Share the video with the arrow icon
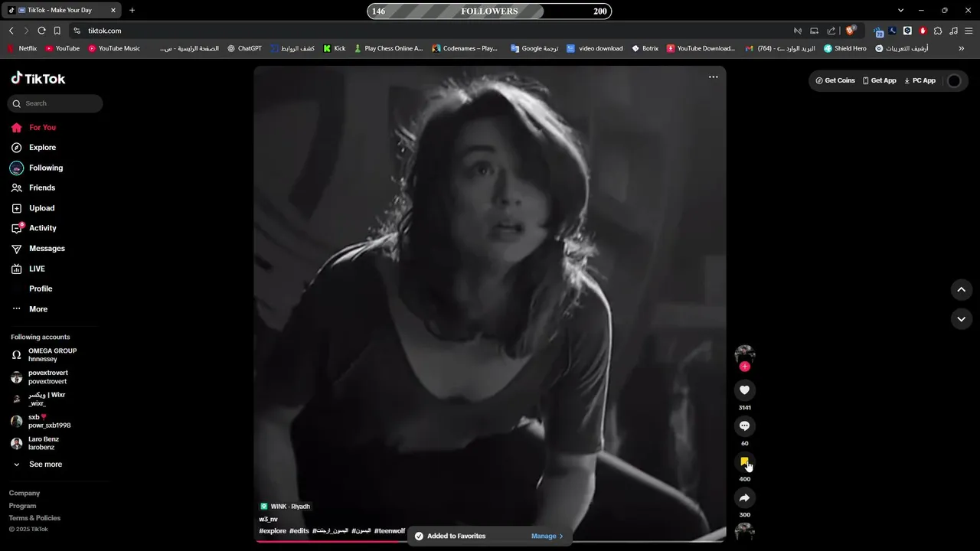The width and height of the screenshot is (980, 551). click(744, 498)
